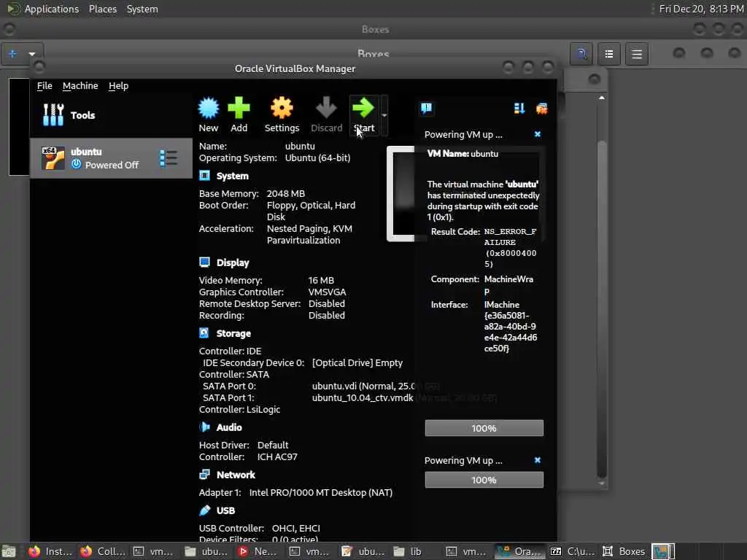Switch to the 7z C:\u... taskbar window
Viewport: 747px width, 560px height.
coord(572,551)
